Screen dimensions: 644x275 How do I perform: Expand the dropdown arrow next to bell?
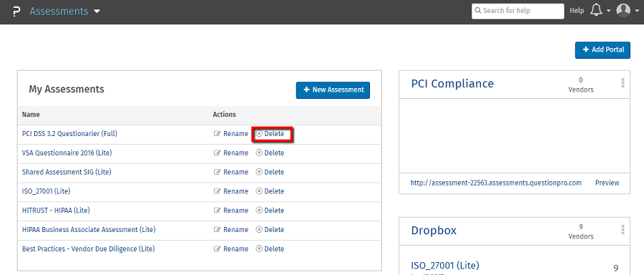[609, 11]
